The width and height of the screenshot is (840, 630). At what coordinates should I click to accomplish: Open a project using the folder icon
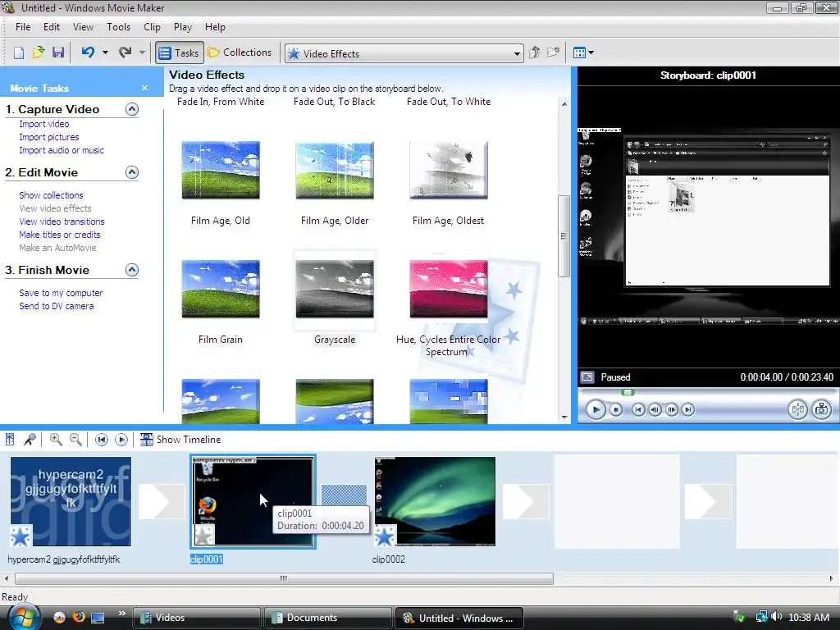pyautogui.click(x=38, y=52)
